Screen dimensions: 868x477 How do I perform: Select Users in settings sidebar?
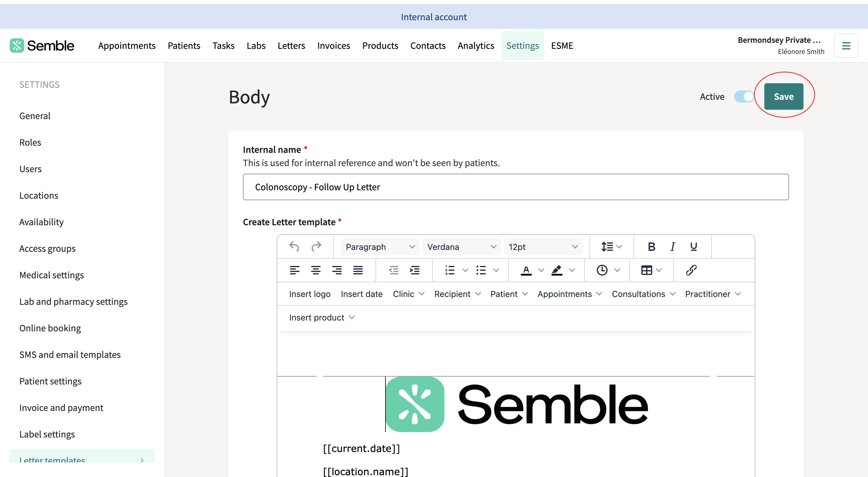[x=30, y=169]
